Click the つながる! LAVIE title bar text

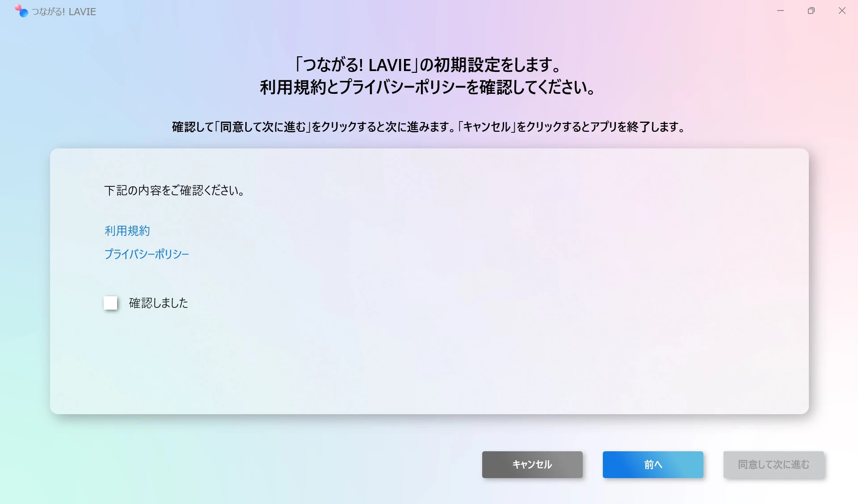(64, 12)
